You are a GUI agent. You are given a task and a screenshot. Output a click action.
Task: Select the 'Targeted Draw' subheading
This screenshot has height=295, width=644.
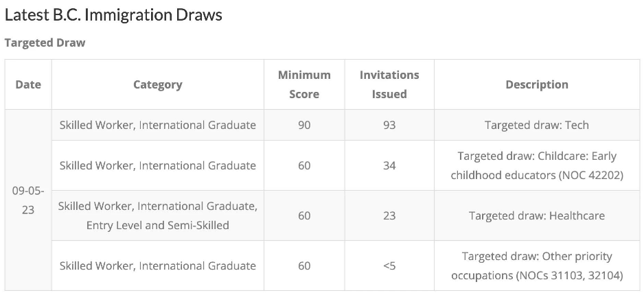coord(45,43)
